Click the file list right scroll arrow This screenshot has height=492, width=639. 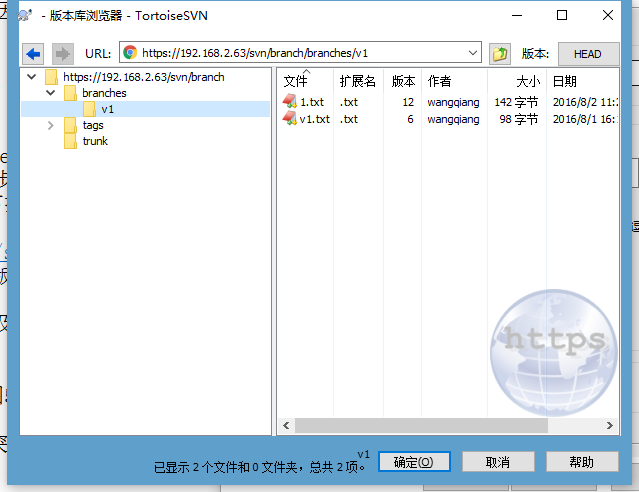tap(610, 426)
